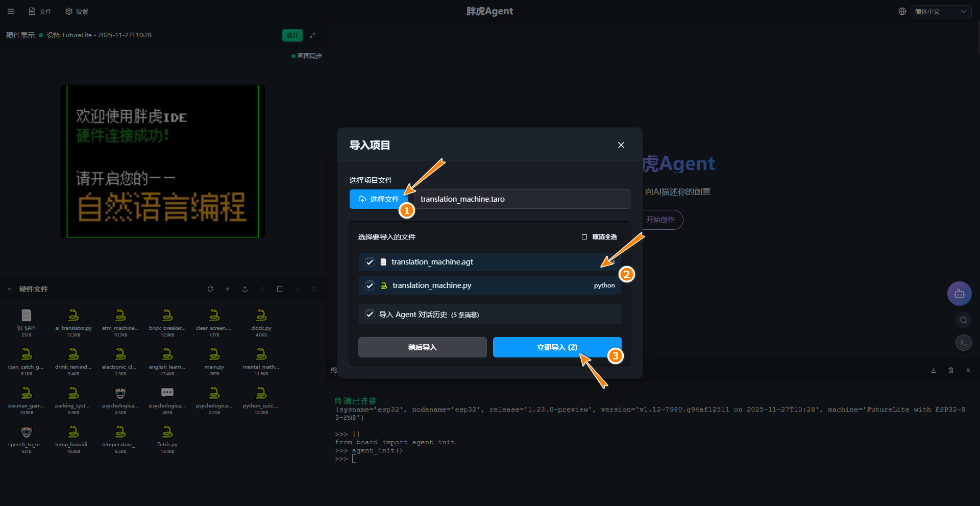Click the 取消全选 deselect all option
This screenshot has height=506, width=980.
tap(599, 237)
